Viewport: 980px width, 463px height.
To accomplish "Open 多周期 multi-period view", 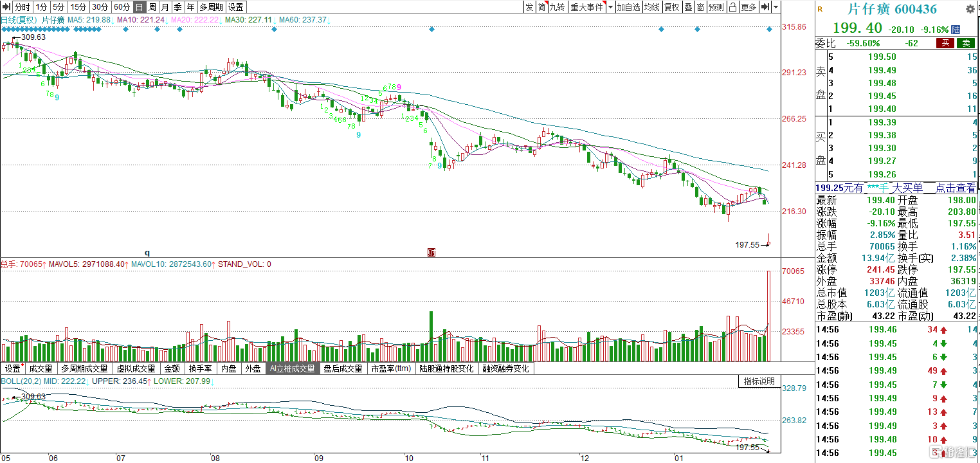I will click(211, 7).
